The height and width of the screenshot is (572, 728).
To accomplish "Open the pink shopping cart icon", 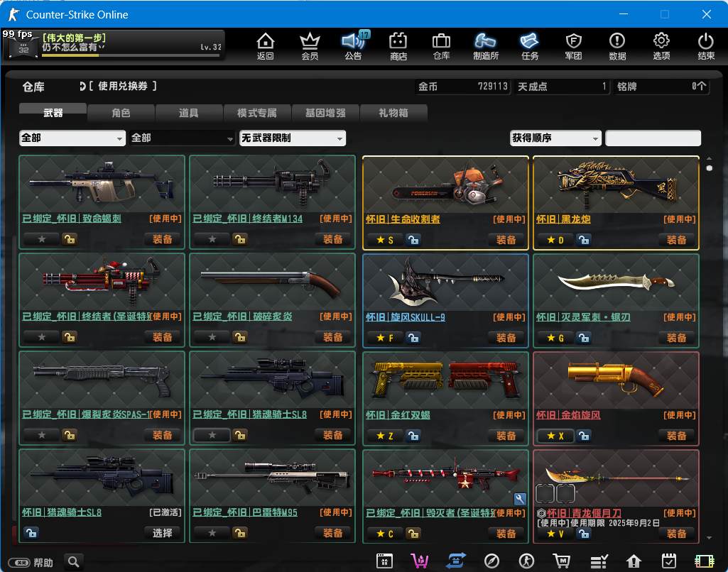I will [419, 561].
